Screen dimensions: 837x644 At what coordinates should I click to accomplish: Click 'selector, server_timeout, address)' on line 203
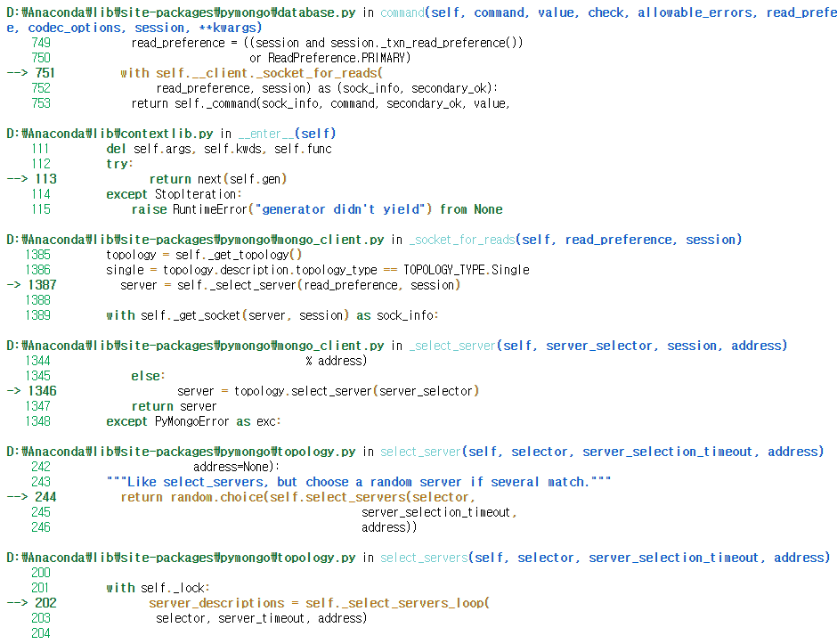pos(262,618)
